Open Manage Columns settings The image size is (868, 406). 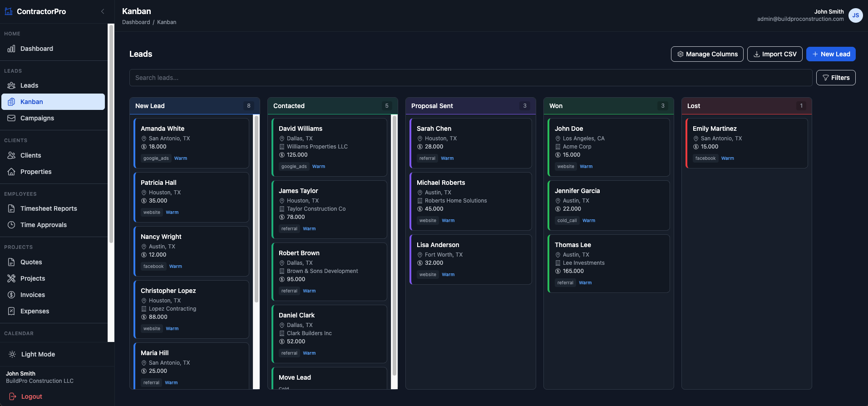707,54
